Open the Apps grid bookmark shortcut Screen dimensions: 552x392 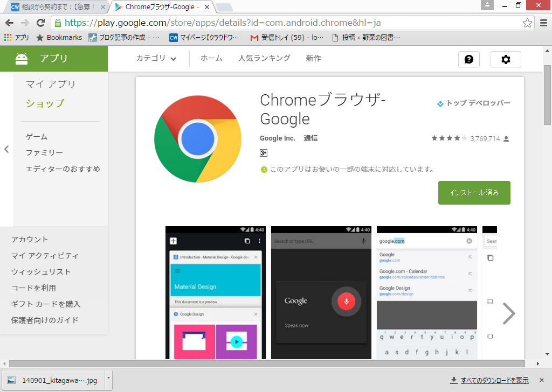coord(16,37)
